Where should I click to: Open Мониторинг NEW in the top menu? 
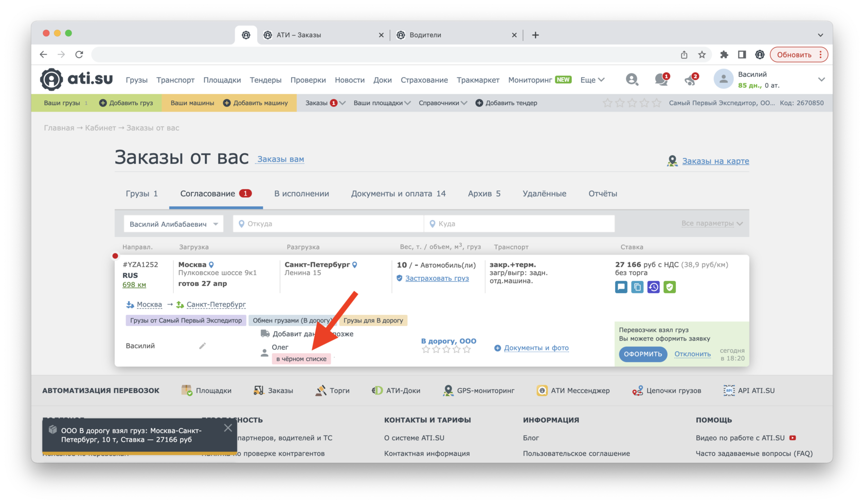539,80
